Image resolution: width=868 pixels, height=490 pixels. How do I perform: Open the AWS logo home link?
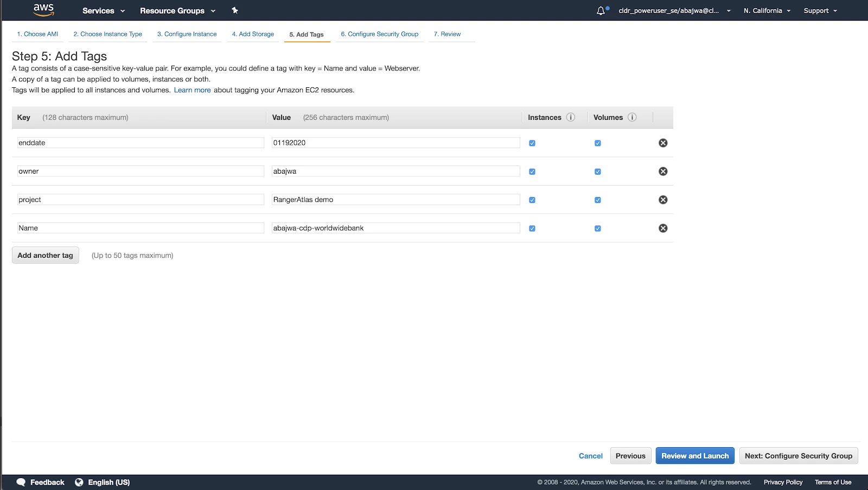pyautogui.click(x=43, y=10)
